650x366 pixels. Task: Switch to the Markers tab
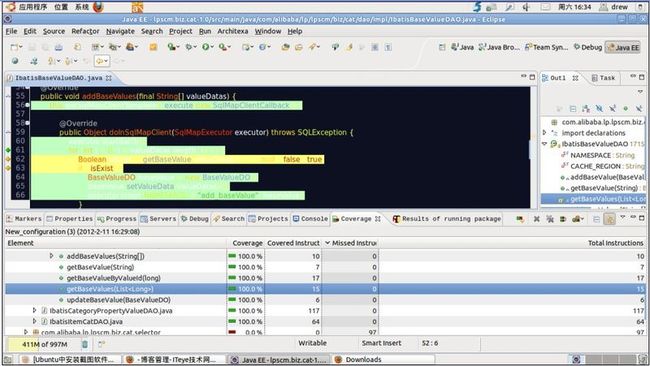coord(24,219)
